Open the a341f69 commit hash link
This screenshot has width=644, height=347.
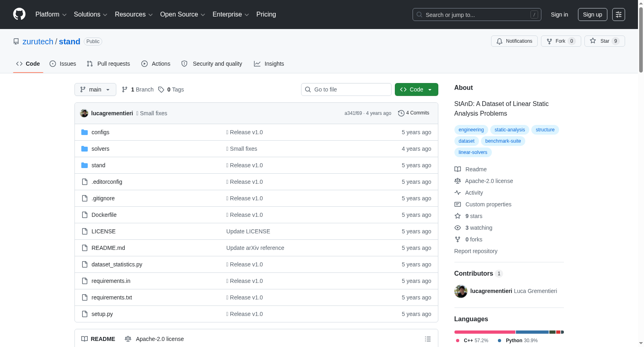(x=353, y=113)
